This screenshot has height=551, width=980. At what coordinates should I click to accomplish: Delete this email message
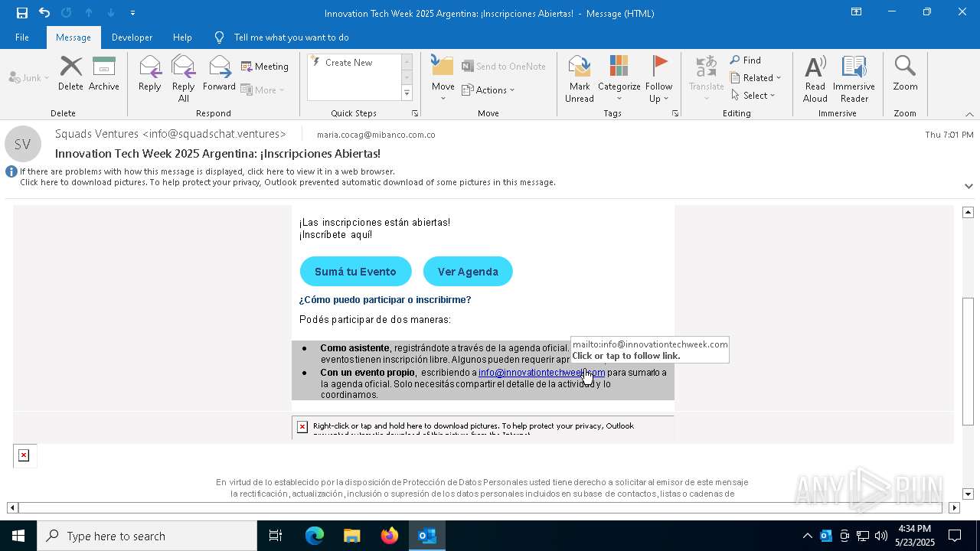point(70,73)
